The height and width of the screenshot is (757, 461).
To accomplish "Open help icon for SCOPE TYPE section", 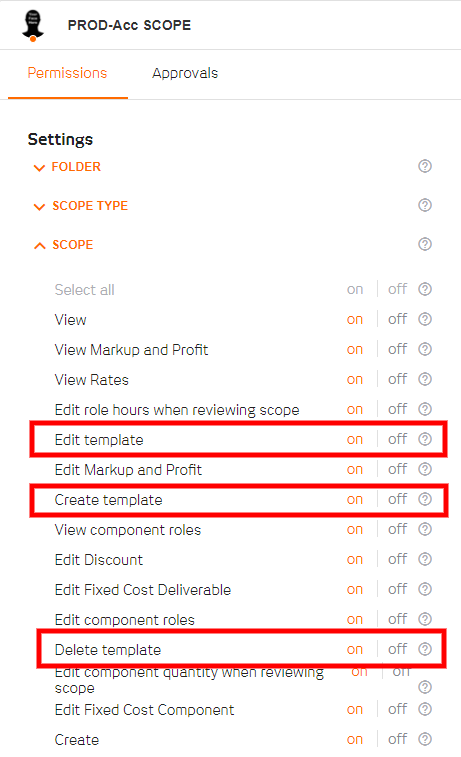I will [x=425, y=205].
